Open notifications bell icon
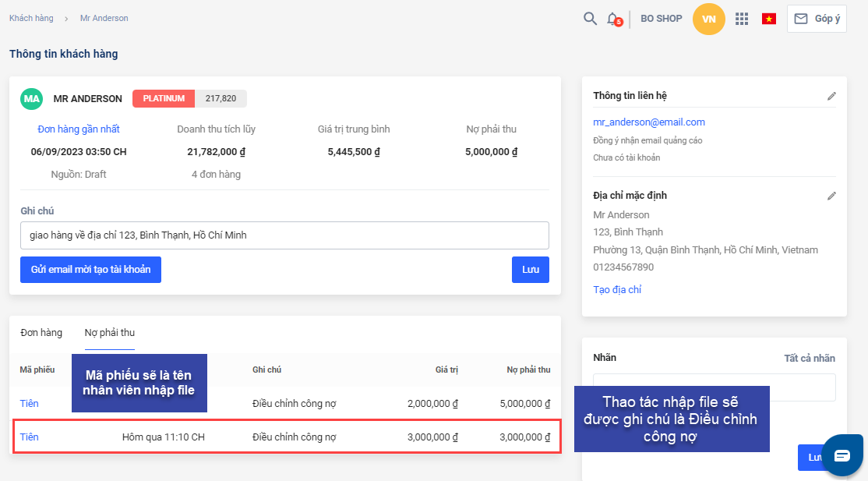The image size is (868, 481). pos(613,19)
